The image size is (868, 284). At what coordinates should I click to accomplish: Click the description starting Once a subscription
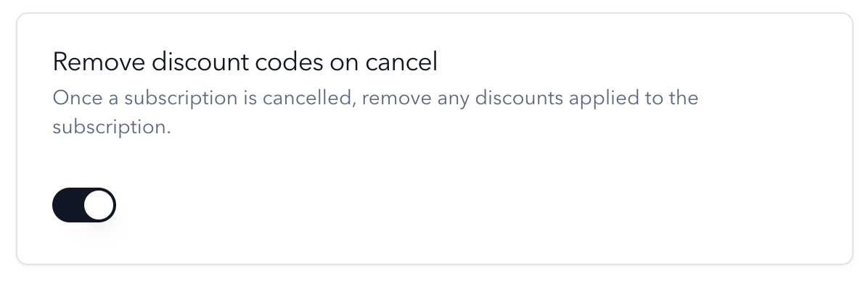coord(375,112)
